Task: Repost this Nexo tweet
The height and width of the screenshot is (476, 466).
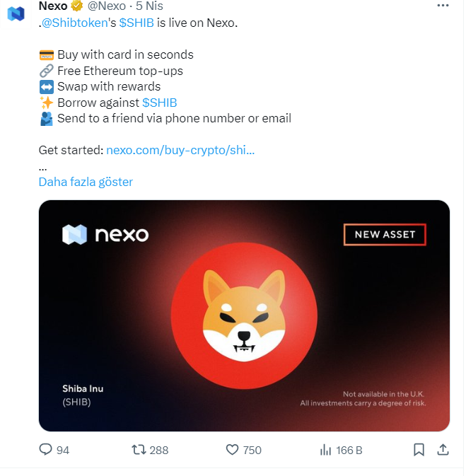Action: [140, 449]
